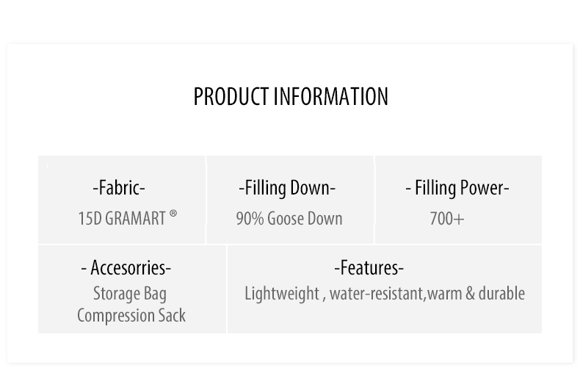
Task: Click the 90% Goose Down text
Action: (x=289, y=218)
